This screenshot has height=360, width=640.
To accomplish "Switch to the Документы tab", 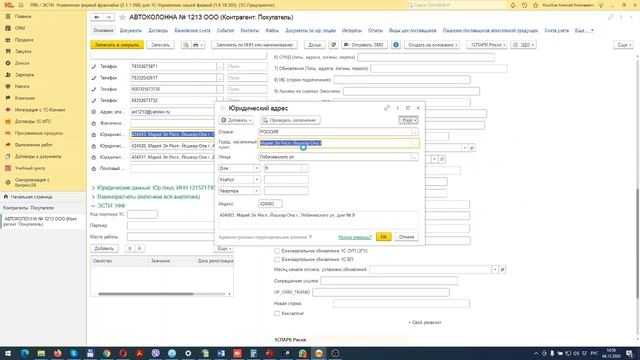I will pyautogui.click(x=131, y=31).
